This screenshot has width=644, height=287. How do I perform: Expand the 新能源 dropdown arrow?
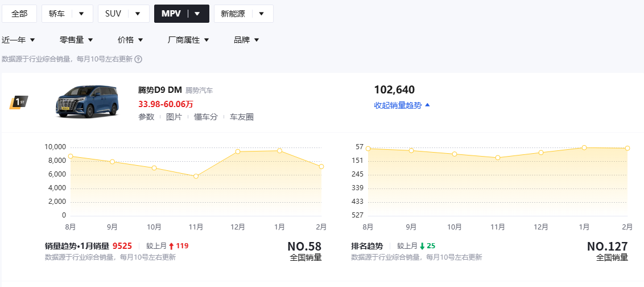point(261,14)
